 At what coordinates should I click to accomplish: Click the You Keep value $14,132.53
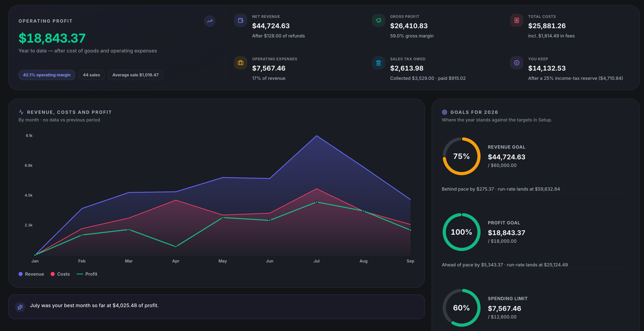pos(547,68)
